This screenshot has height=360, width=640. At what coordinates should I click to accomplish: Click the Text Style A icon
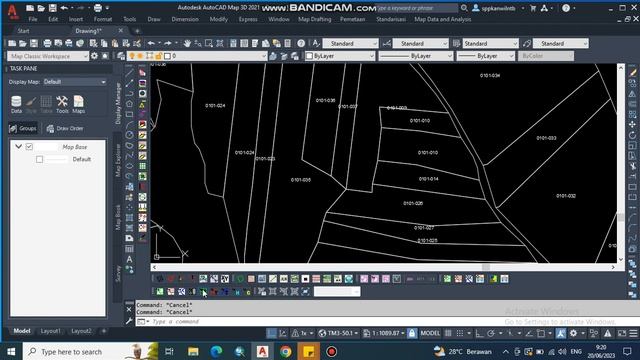(316, 43)
